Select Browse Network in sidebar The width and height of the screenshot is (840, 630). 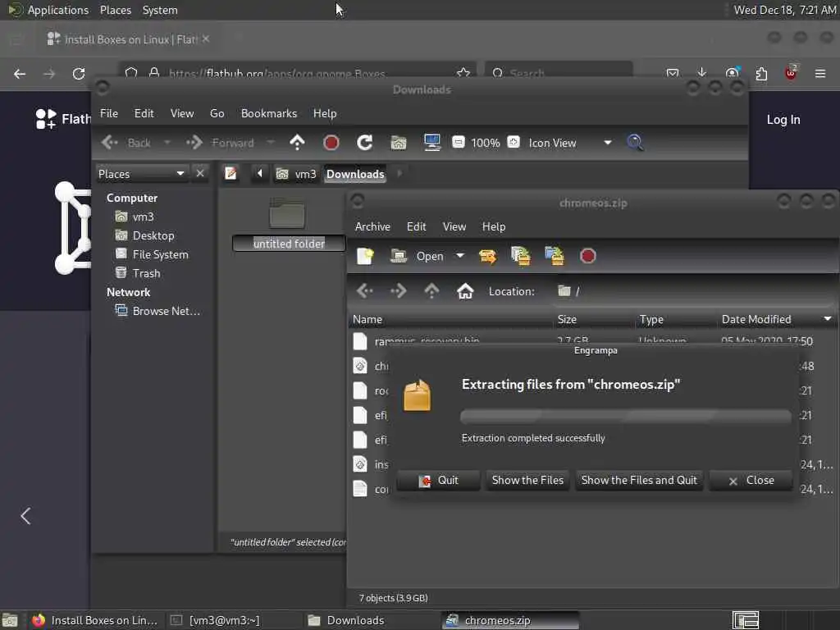[166, 311]
